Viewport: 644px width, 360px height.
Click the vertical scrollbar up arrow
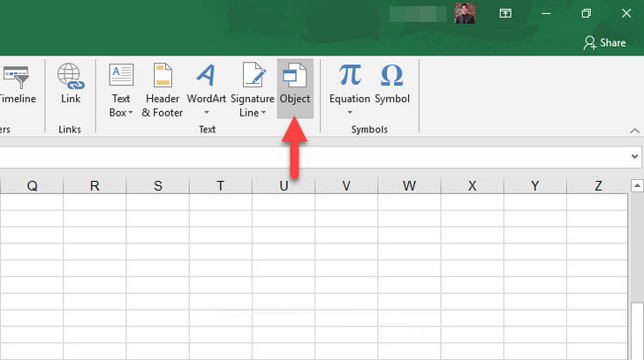pyautogui.click(x=637, y=186)
